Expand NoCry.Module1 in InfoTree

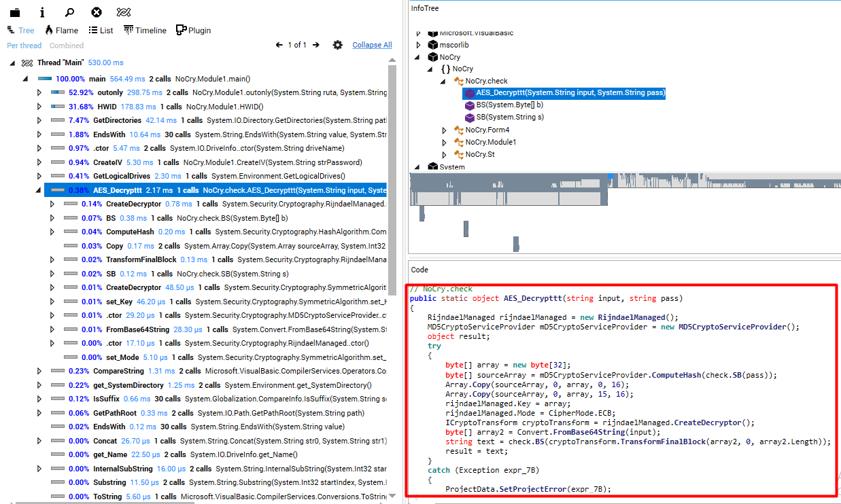(445, 142)
